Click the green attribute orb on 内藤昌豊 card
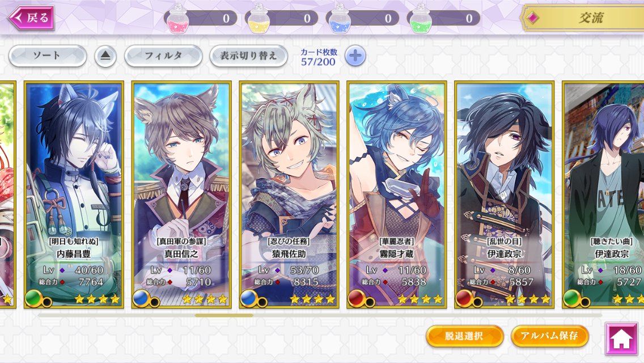Viewport: 644px width, 363px height. point(33,298)
